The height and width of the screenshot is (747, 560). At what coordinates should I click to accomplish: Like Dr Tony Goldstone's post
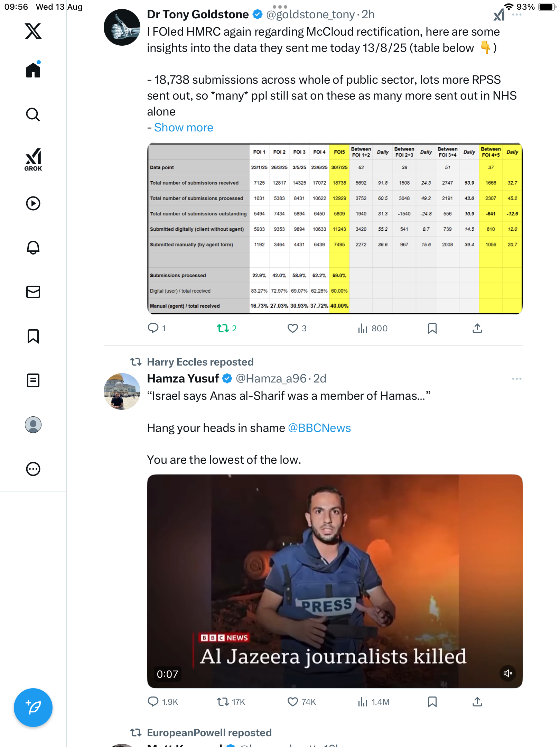click(x=292, y=328)
